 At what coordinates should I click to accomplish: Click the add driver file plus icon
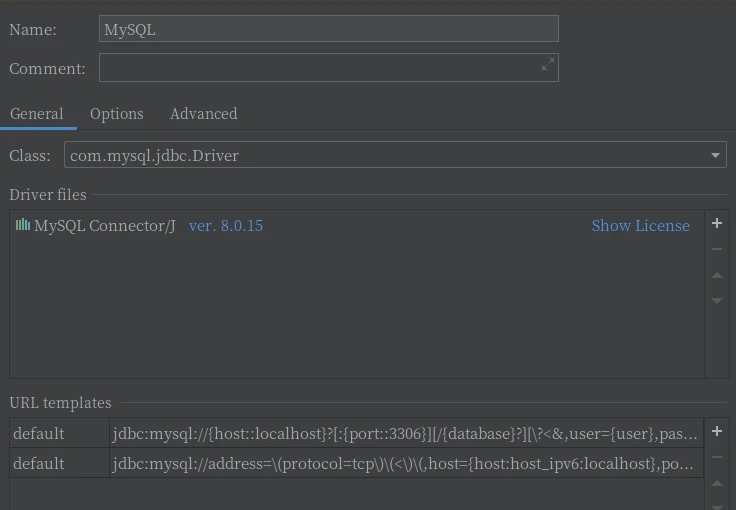(716, 224)
